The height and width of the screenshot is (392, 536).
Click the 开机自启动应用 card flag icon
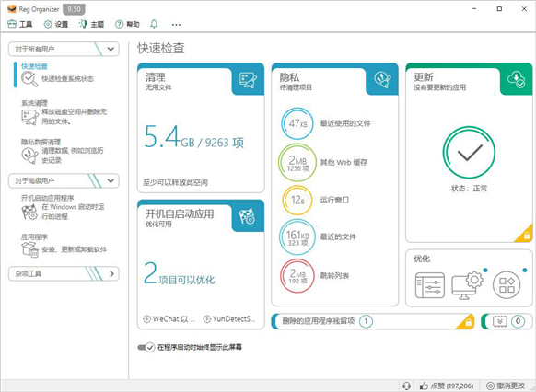248,216
